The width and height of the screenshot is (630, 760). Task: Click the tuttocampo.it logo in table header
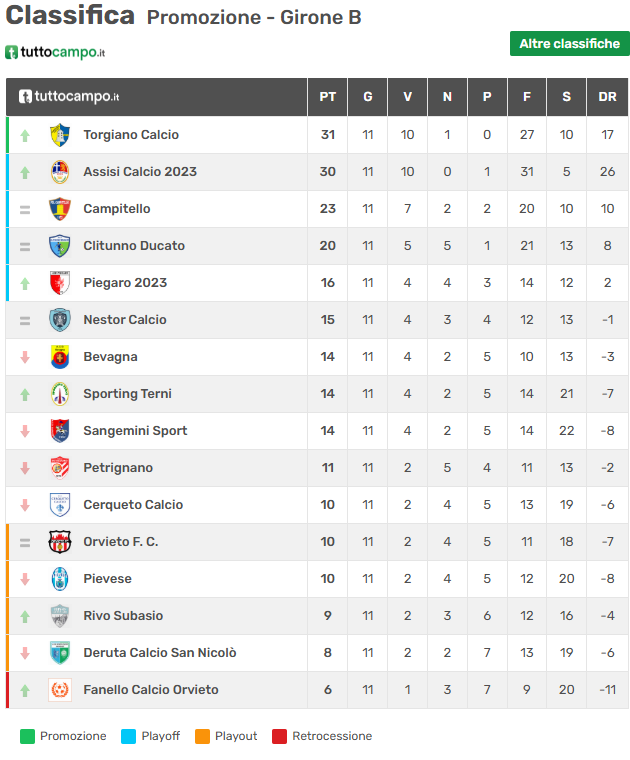tap(69, 97)
